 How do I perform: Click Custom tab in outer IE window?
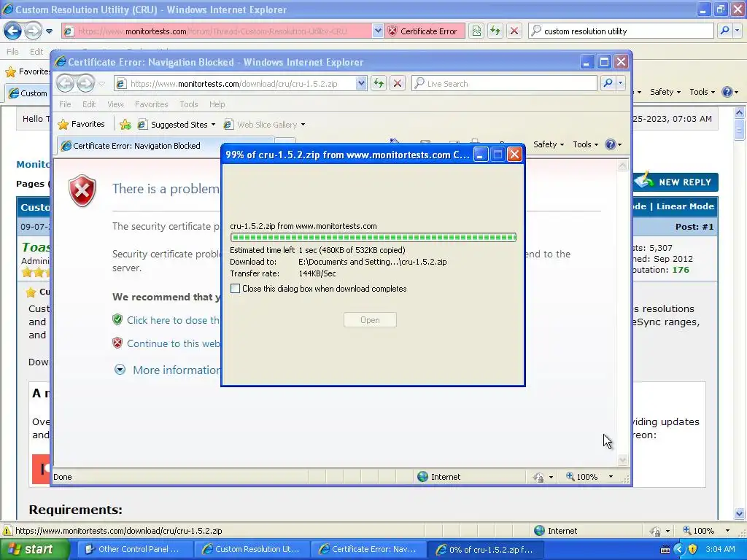point(28,93)
